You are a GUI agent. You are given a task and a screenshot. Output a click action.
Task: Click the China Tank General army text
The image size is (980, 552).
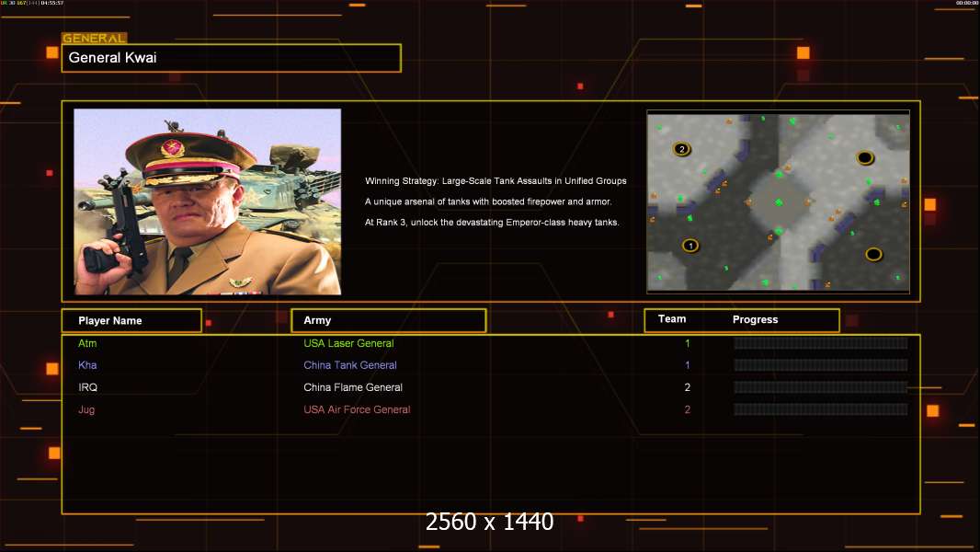point(350,365)
